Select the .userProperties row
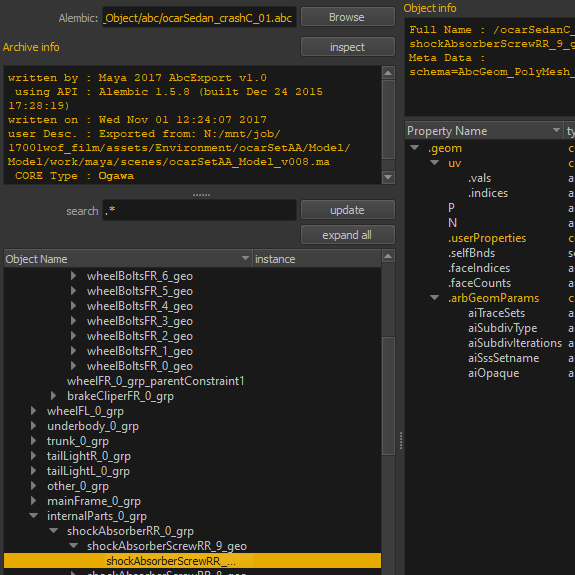Screen dimensions: 575x575 point(487,238)
